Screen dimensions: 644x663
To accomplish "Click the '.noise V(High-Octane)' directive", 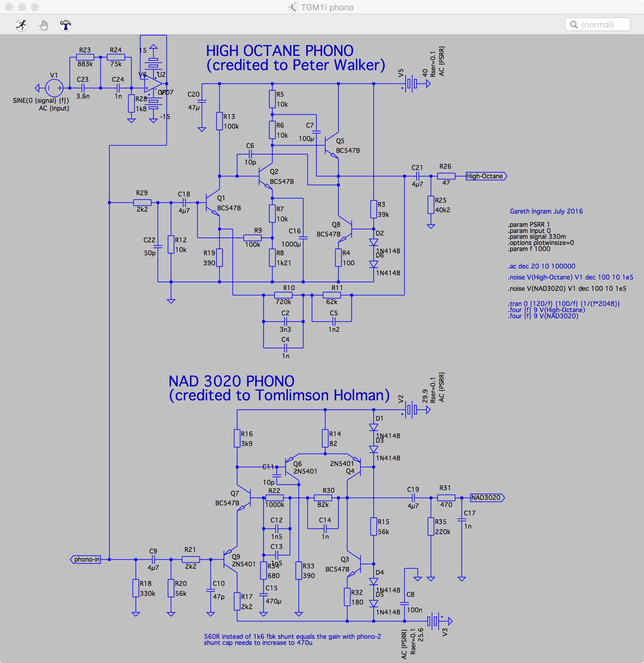I will click(570, 277).
